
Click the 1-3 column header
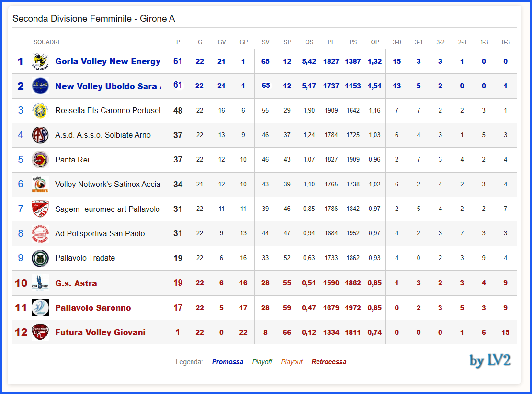[x=484, y=42]
